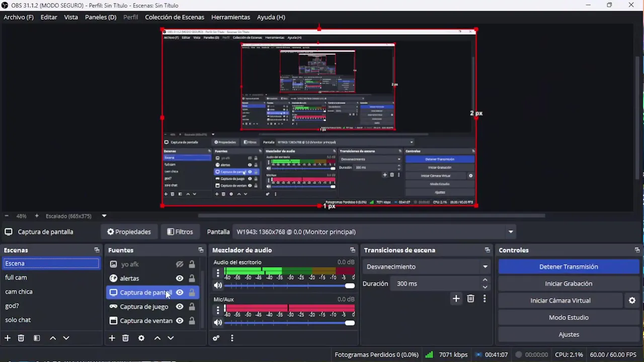Select the solo chat scene
This screenshot has height=362, width=644.
(51, 320)
